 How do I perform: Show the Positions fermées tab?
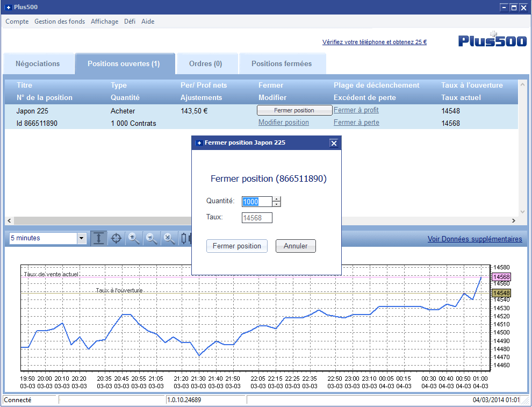pyautogui.click(x=282, y=64)
